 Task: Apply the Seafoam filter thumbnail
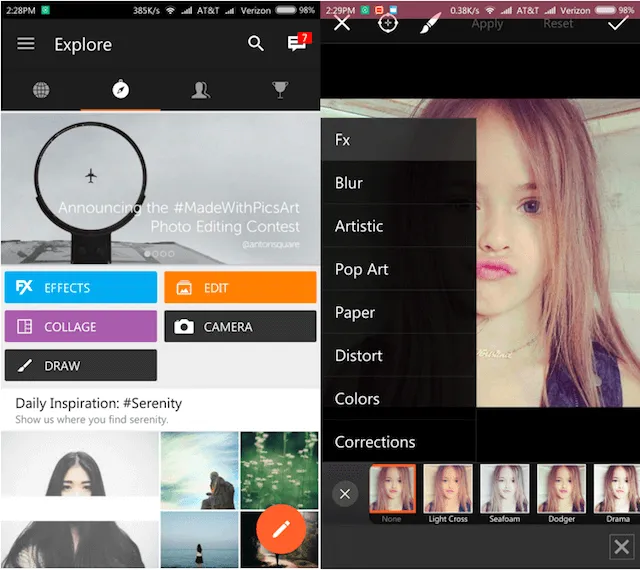point(504,490)
